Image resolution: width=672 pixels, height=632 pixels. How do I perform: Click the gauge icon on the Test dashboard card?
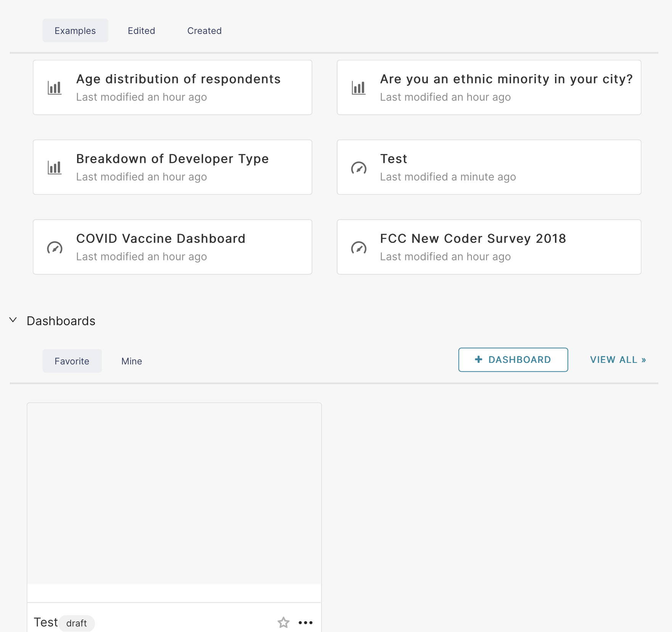point(359,167)
